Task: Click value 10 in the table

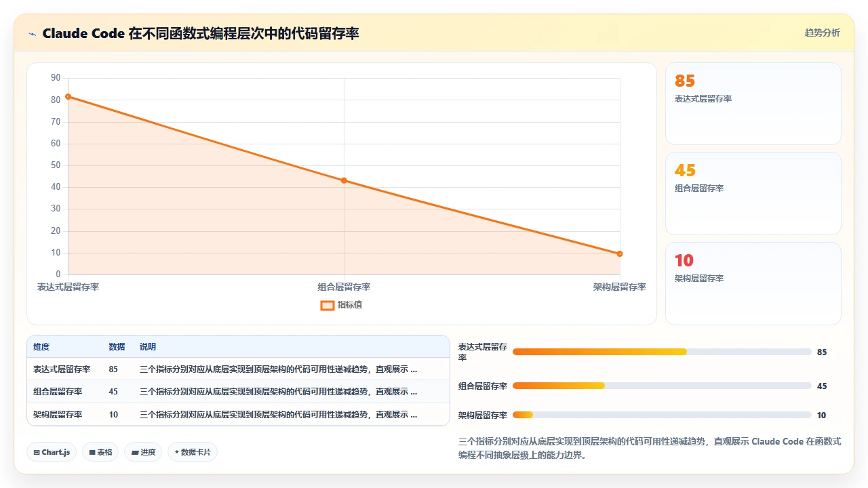Action: 113,415
